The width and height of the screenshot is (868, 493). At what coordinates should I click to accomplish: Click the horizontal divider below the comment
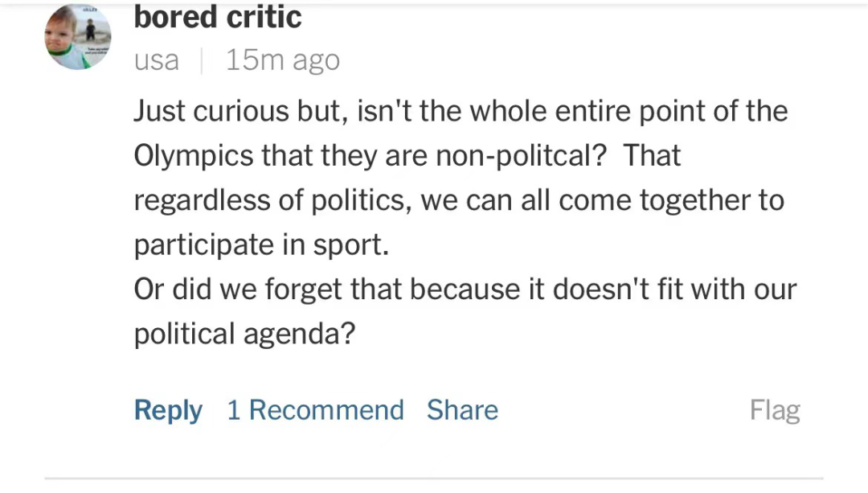[434, 479]
